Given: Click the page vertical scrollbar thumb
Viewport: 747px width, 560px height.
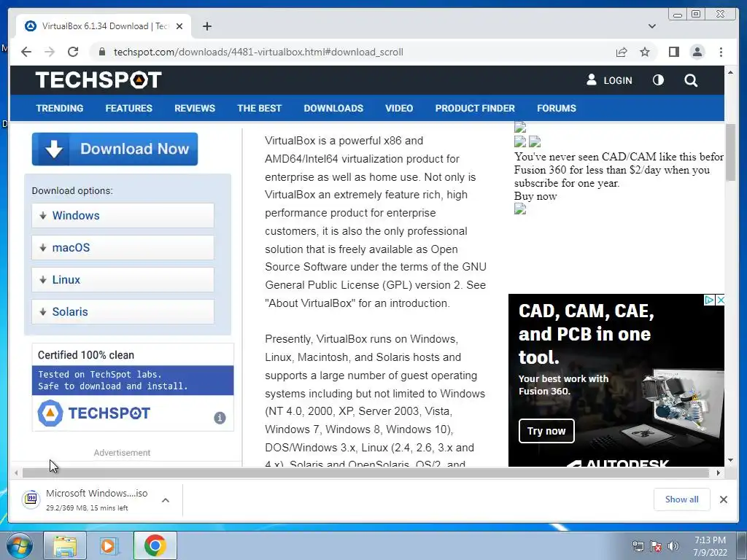Looking at the screenshot, I should 730,152.
